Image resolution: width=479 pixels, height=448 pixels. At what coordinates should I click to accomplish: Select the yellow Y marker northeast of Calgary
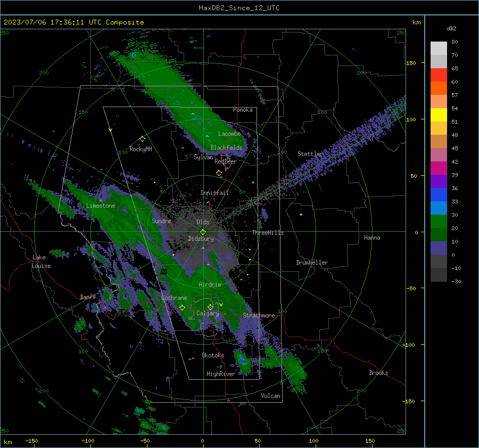(x=221, y=305)
